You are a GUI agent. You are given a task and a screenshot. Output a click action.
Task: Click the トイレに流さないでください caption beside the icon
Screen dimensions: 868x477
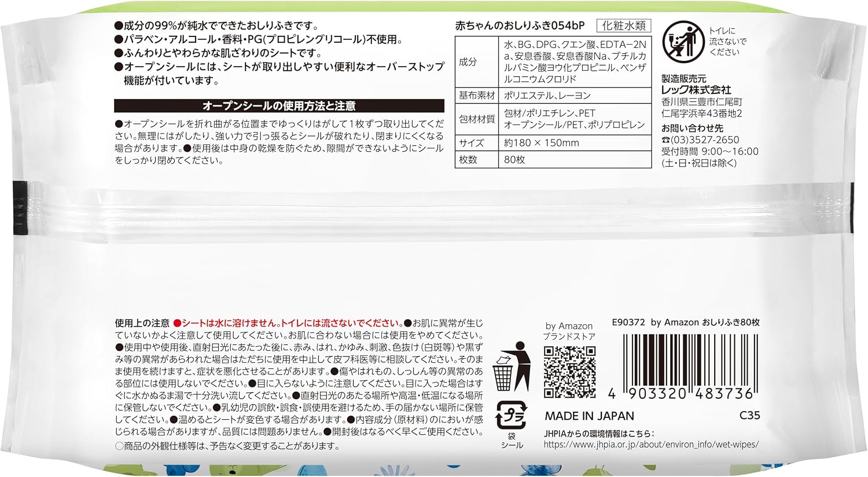point(727,41)
